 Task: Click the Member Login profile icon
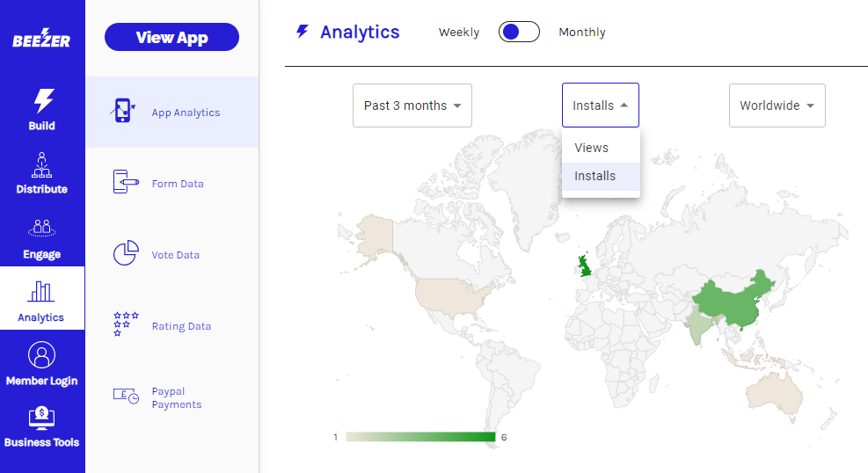click(x=42, y=355)
